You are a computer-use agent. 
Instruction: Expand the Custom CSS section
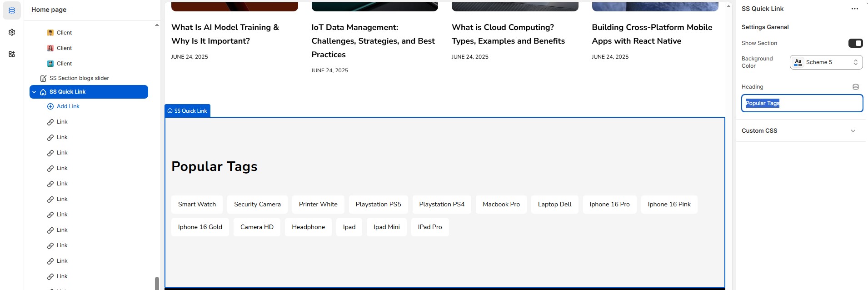pyautogui.click(x=853, y=131)
